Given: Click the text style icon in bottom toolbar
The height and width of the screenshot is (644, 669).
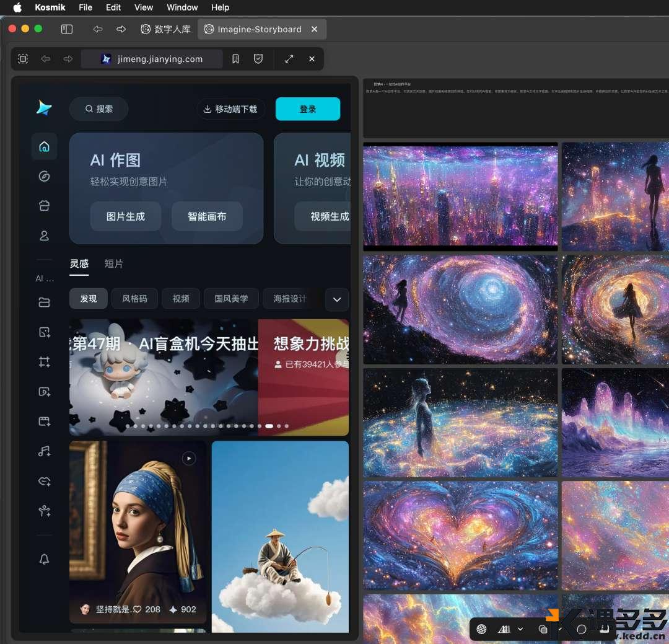Looking at the screenshot, I should click(504, 629).
